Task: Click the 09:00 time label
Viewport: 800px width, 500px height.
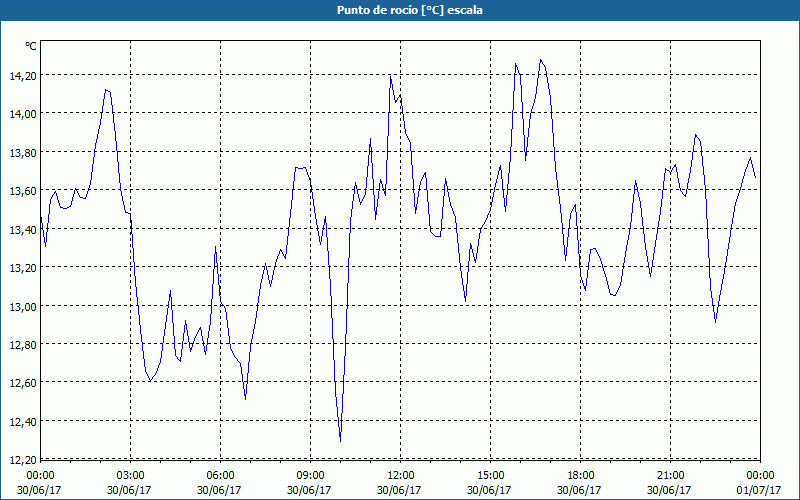Action: [310, 476]
